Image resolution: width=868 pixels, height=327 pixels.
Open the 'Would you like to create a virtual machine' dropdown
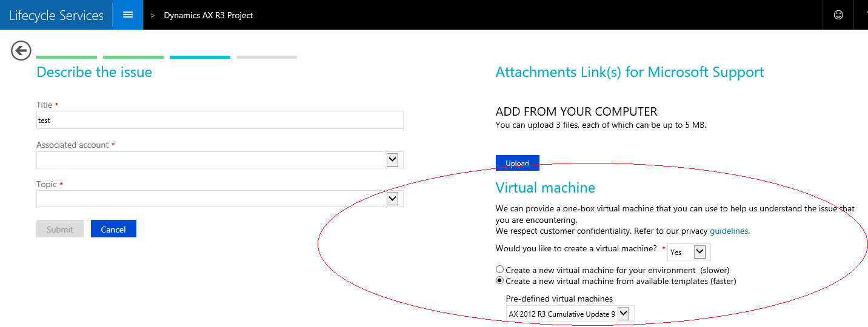click(x=699, y=252)
